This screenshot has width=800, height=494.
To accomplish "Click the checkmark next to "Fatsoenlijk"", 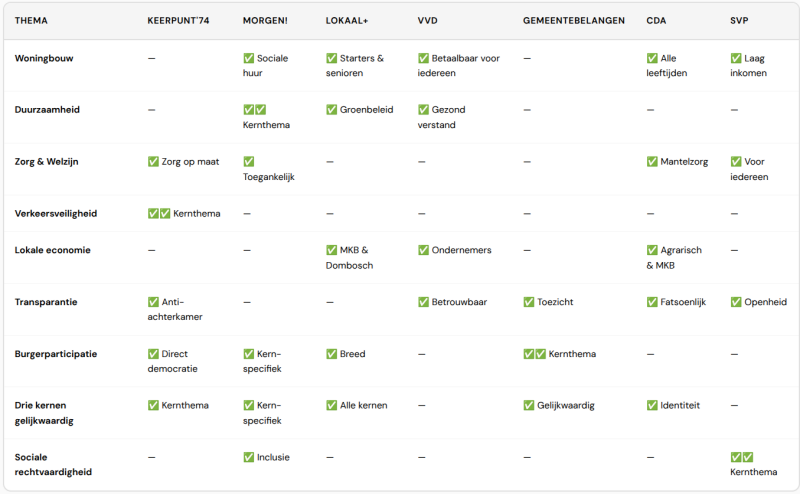I will (652, 302).
